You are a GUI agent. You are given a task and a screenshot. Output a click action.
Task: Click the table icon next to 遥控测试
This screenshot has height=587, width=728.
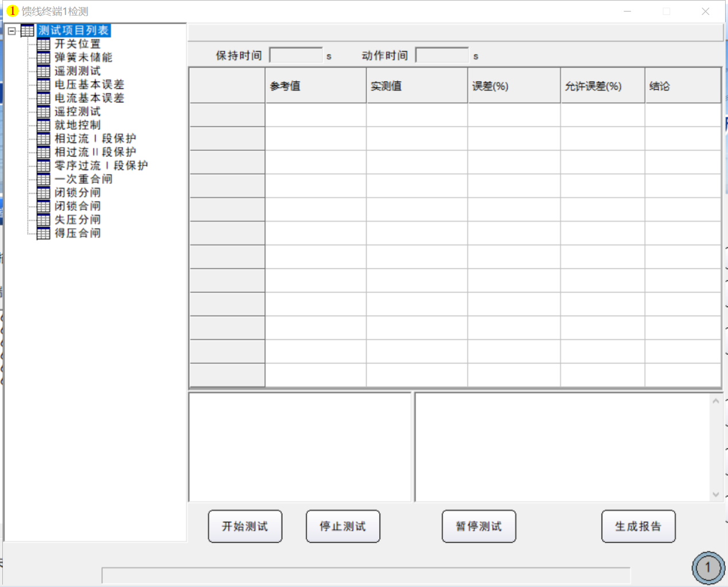[43, 112]
